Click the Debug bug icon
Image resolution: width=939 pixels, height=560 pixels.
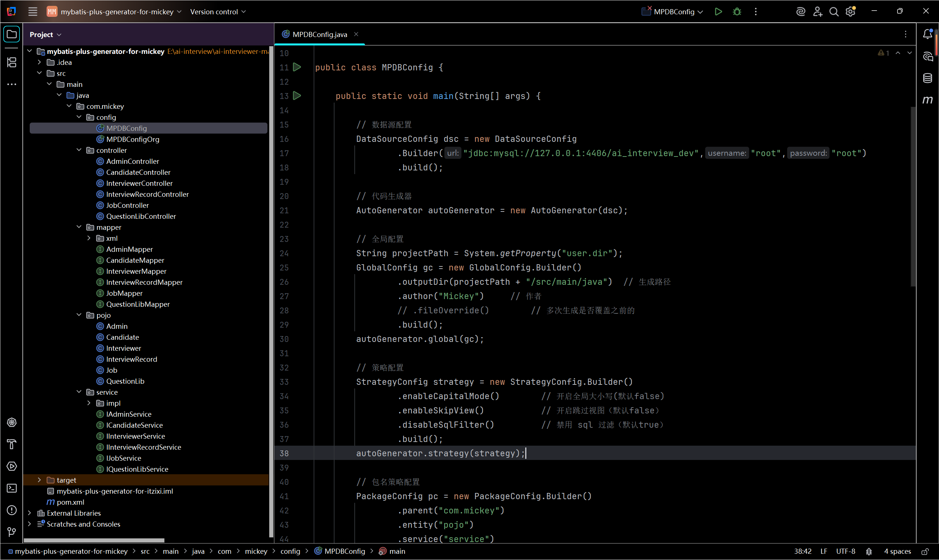(737, 12)
